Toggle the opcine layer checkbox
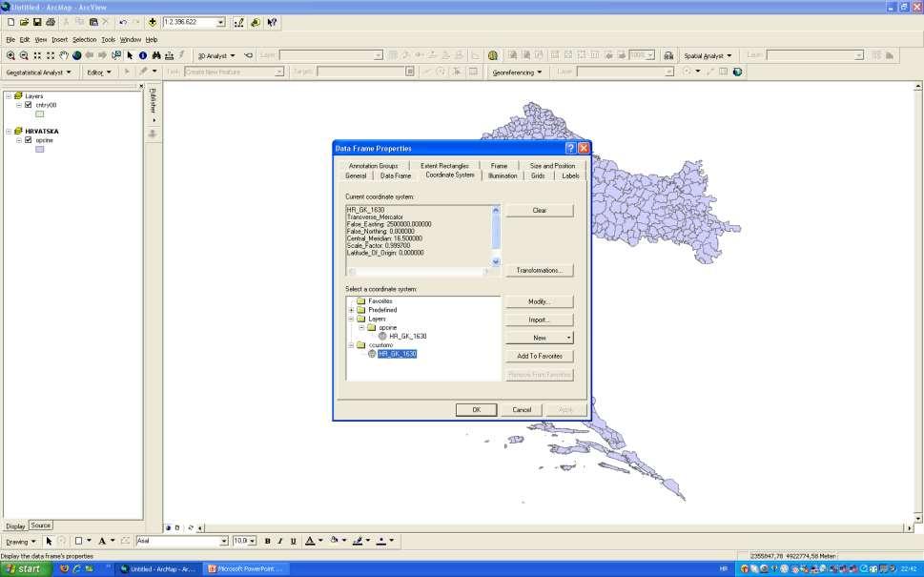The height and width of the screenshot is (577, 924). 28,140
